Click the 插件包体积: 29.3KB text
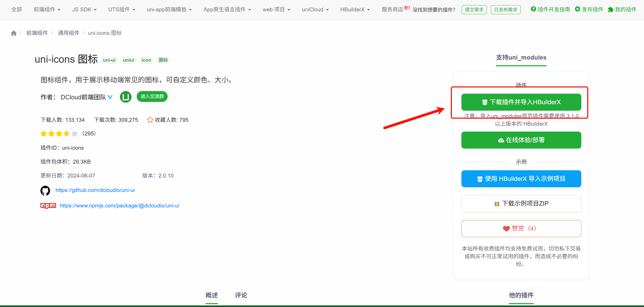Image resolution: width=644 pixels, height=307 pixels. 66,162
